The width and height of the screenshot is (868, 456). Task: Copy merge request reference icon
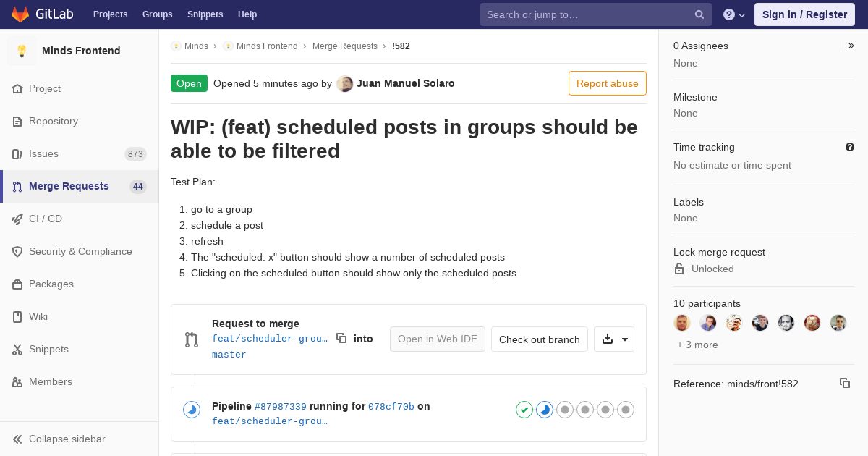pyautogui.click(x=844, y=383)
